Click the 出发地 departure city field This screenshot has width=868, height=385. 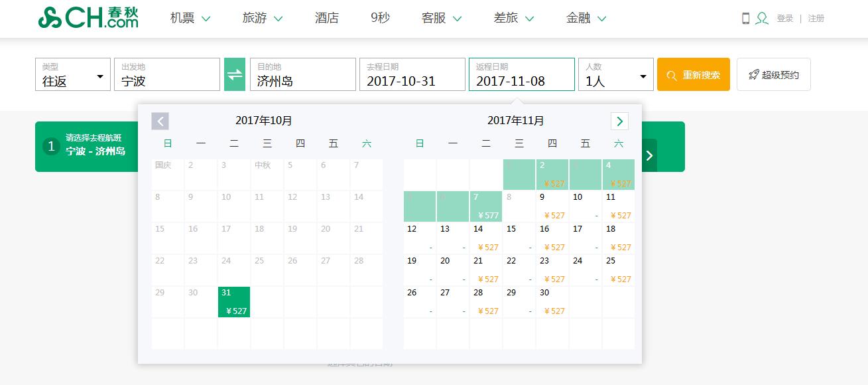point(166,75)
